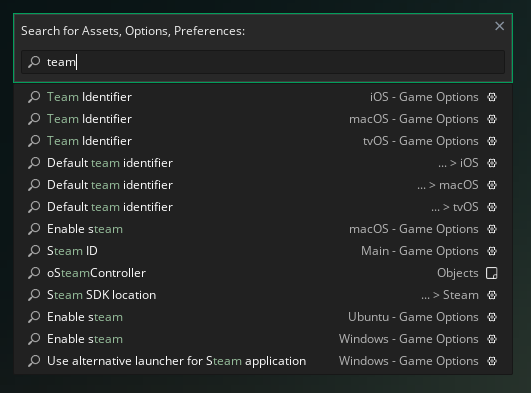Click the 'iOS - Game Options' location label
Image resolution: width=531 pixels, height=393 pixels.
tap(424, 97)
